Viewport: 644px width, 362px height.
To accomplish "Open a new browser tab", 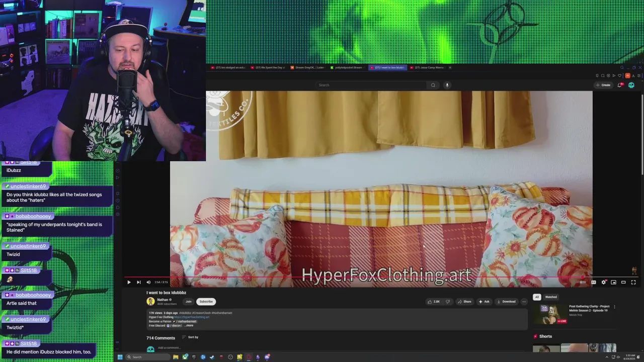I will (450, 67).
